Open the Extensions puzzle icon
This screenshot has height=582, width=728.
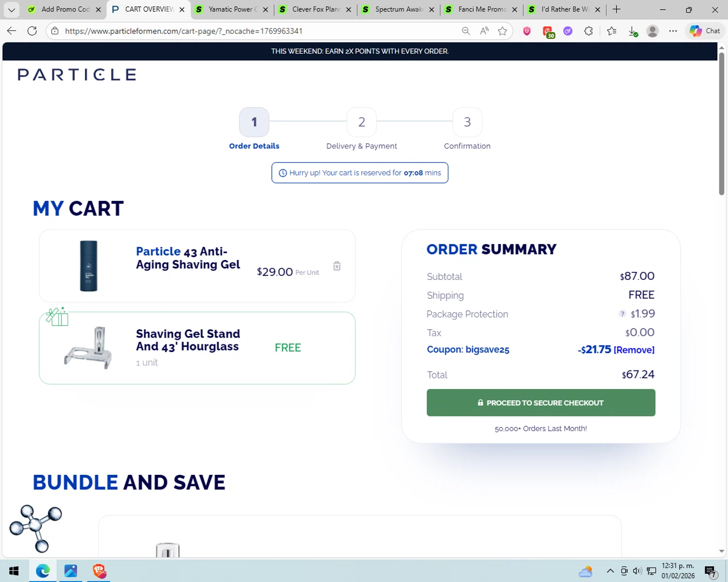pos(589,31)
